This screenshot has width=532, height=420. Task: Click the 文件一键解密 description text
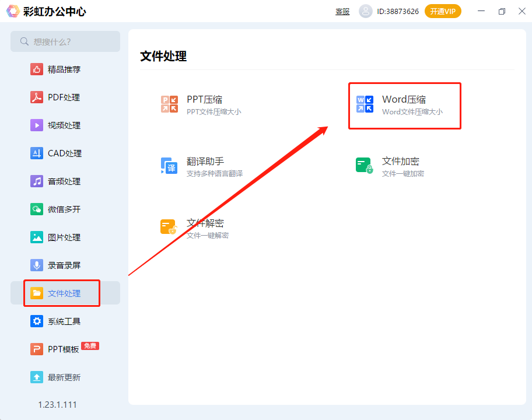click(208, 236)
